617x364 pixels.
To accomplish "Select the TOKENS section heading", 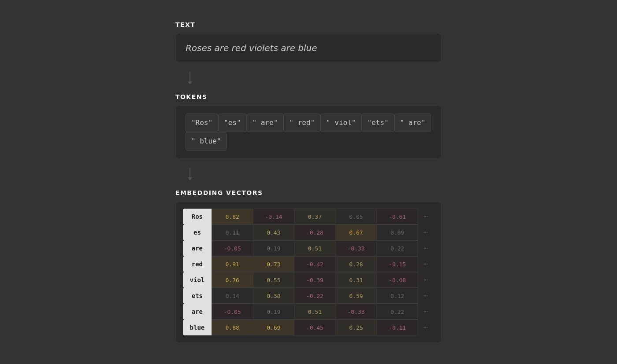I will pos(191,97).
